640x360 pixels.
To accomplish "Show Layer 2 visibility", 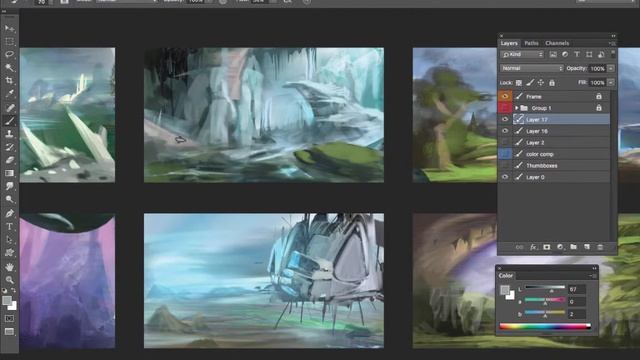I will (505, 142).
